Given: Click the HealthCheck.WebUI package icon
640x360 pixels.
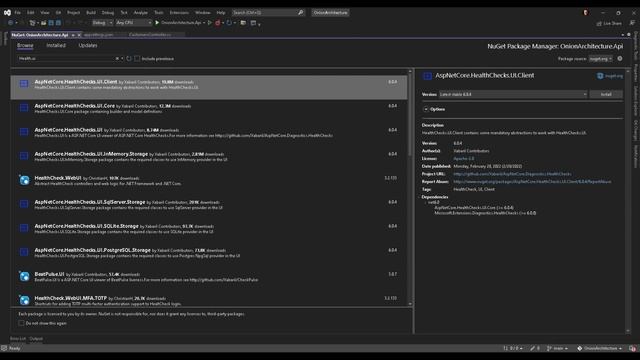Looking at the screenshot, I should point(24,180).
